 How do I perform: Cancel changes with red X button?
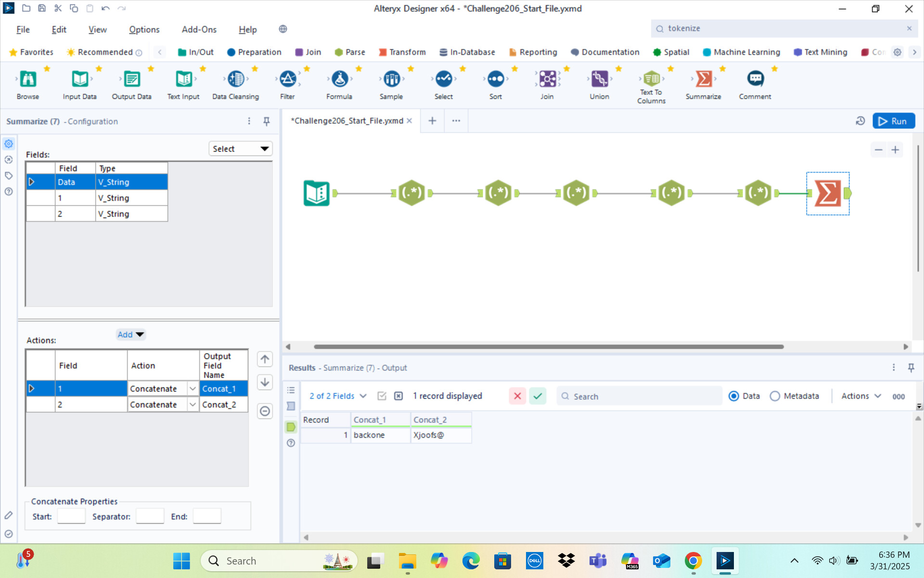(x=517, y=396)
